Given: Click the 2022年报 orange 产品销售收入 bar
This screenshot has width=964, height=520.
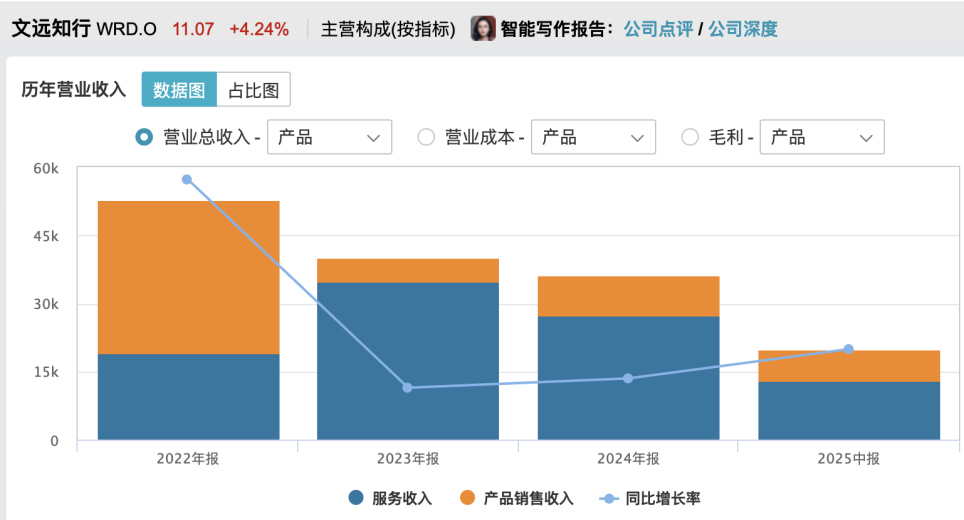Looking at the screenshot, I should (x=188, y=277).
